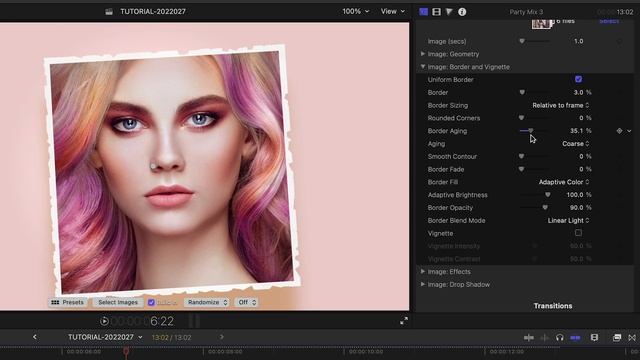Enable the Vignette checkbox
Image resolution: width=640 pixels, height=360 pixels.
(578, 233)
